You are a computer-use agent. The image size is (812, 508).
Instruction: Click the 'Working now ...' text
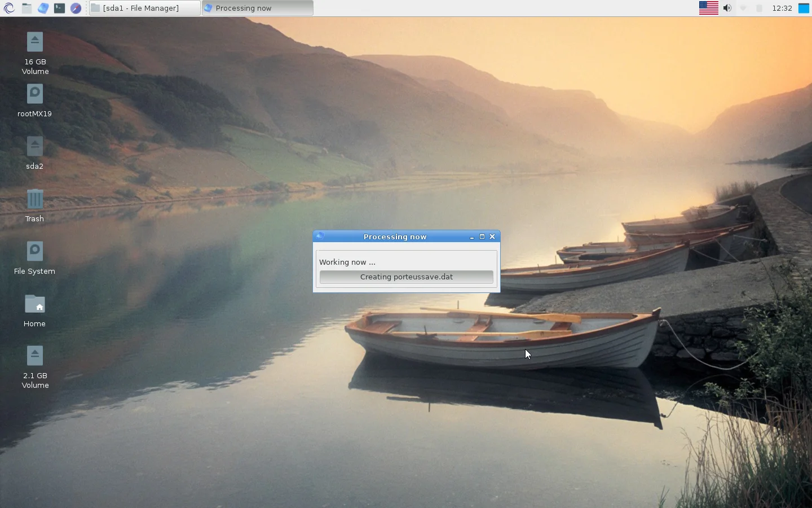pyautogui.click(x=347, y=262)
